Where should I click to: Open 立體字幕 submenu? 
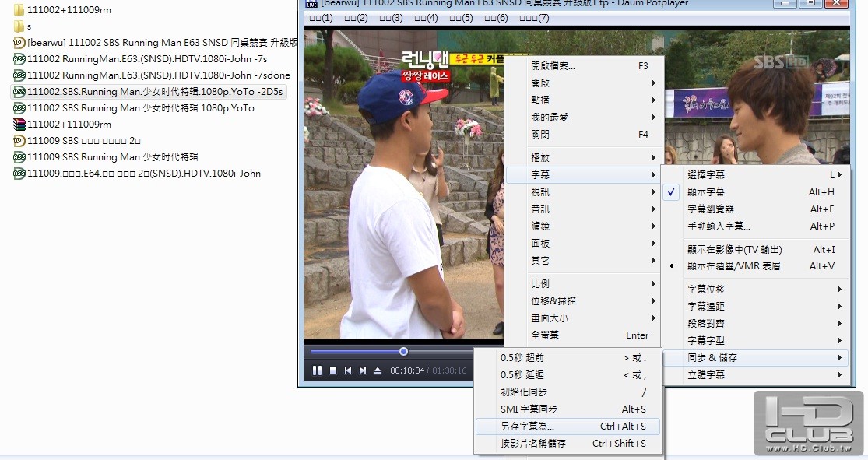click(755, 374)
